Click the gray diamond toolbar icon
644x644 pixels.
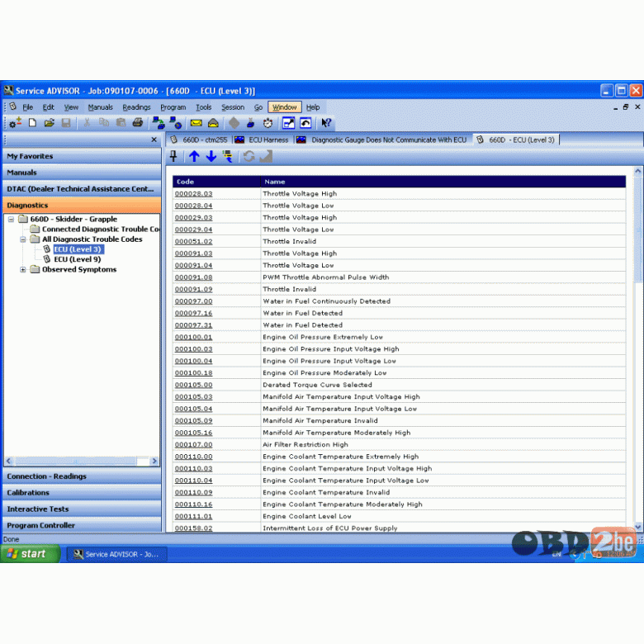[234, 122]
